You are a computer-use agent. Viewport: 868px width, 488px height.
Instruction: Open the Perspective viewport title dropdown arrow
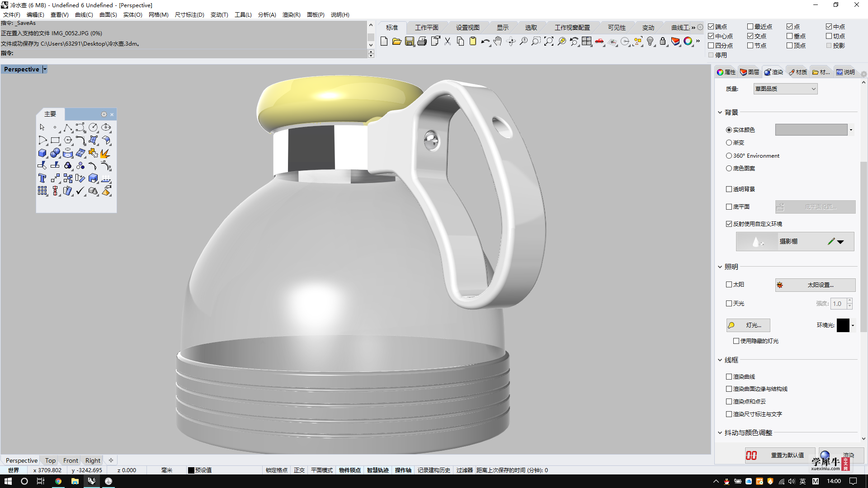coord(45,70)
